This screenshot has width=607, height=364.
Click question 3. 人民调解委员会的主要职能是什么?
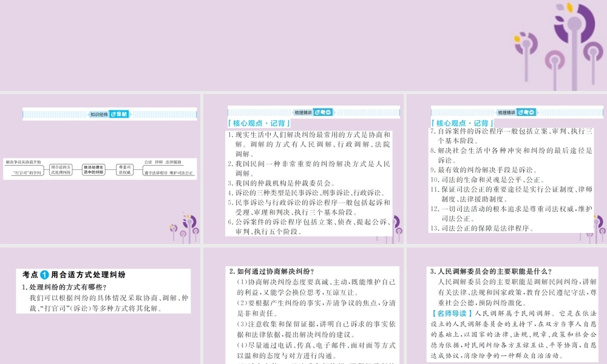point(491,271)
